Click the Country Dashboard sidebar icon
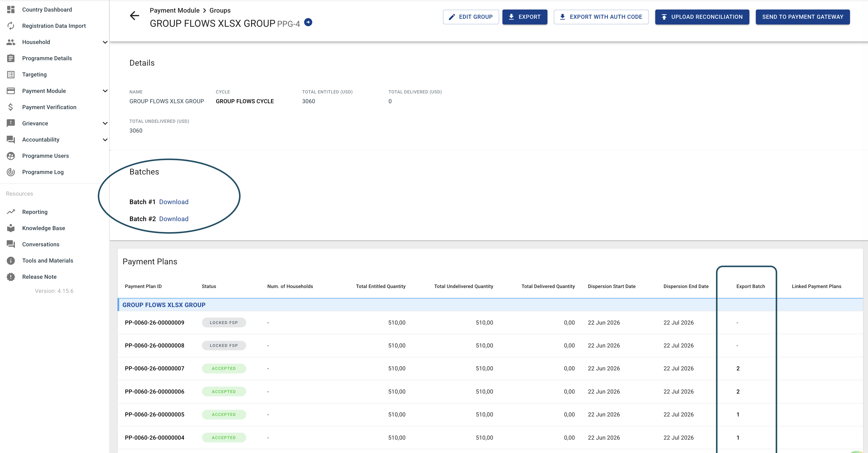The image size is (868, 453). 11,10
